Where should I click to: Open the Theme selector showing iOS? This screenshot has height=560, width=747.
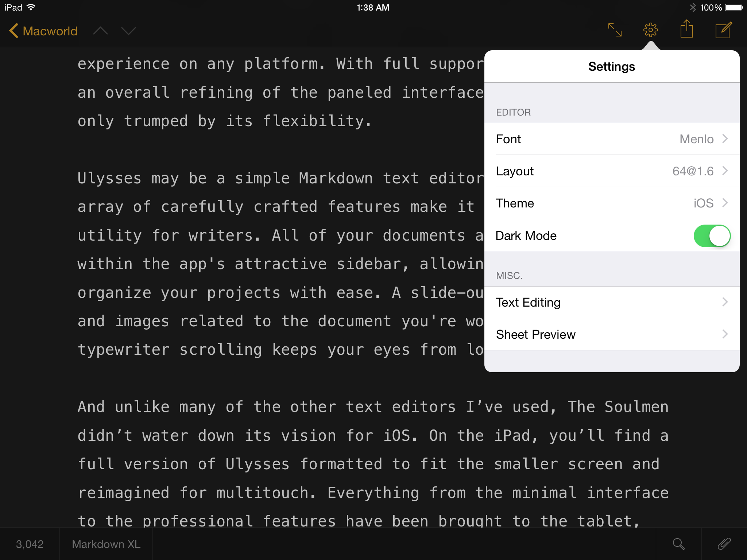click(612, 203)
